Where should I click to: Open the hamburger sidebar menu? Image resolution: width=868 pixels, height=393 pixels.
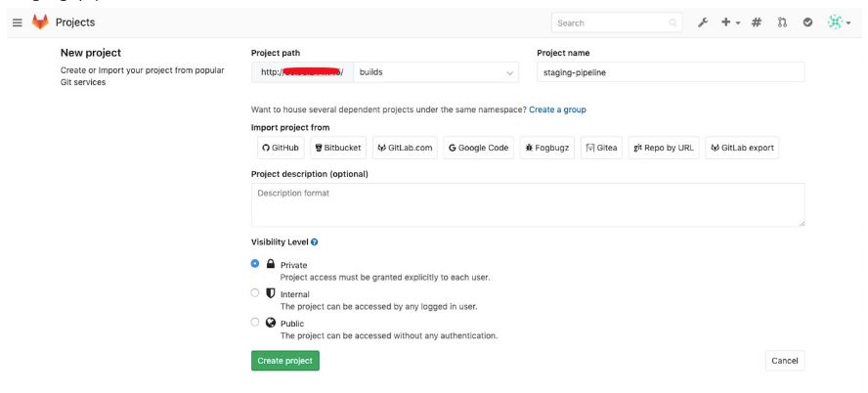pos(18,22)
